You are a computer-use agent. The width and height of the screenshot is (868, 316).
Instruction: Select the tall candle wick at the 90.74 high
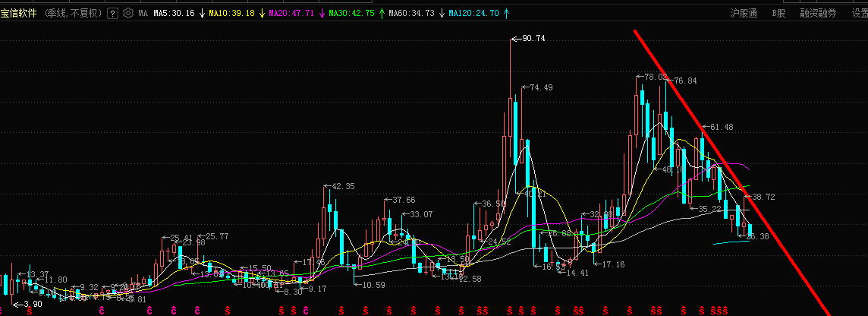click(510, 68)
